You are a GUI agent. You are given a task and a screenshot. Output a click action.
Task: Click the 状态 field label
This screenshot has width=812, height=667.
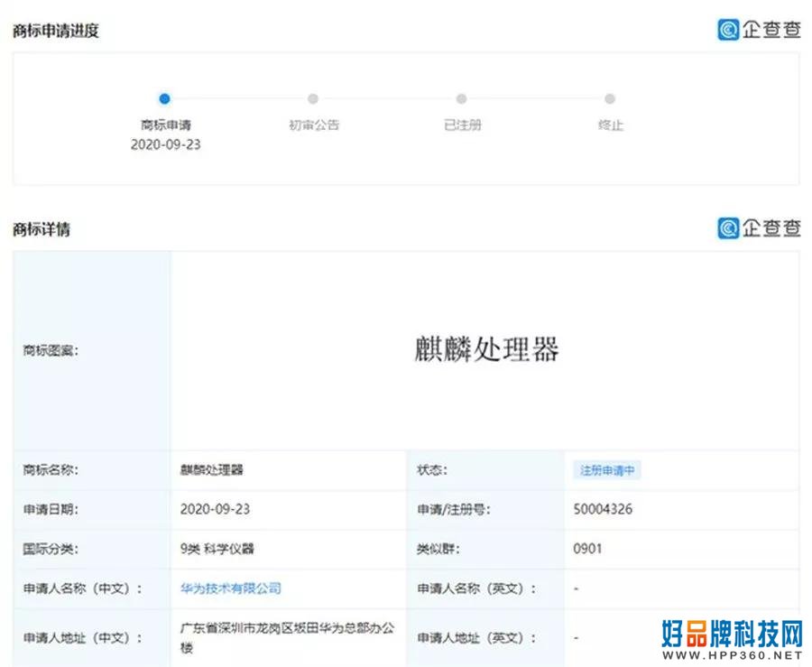click(x=432, y=469)
